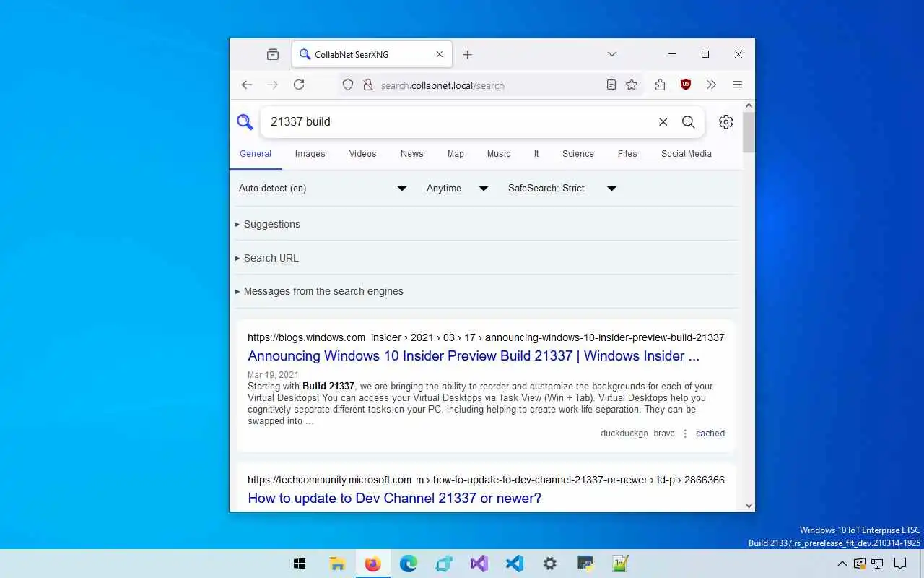Open the Action Center notifications icon

900,564
